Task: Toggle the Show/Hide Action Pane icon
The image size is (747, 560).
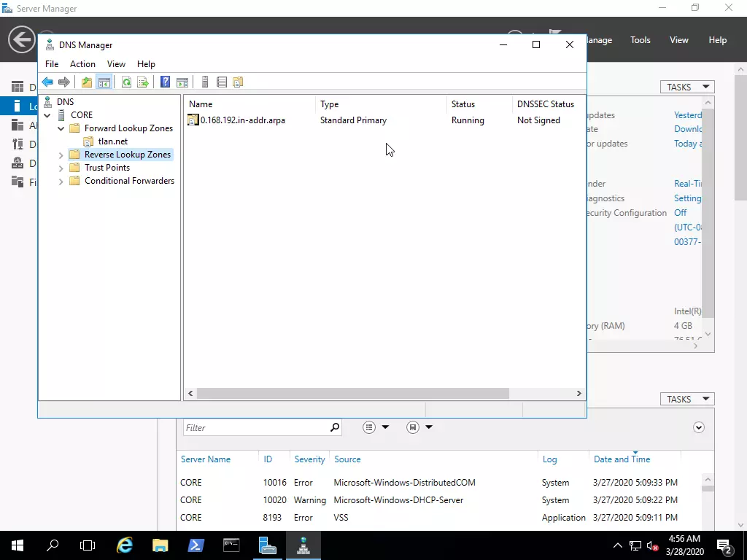Action: [x=182, y=82]
